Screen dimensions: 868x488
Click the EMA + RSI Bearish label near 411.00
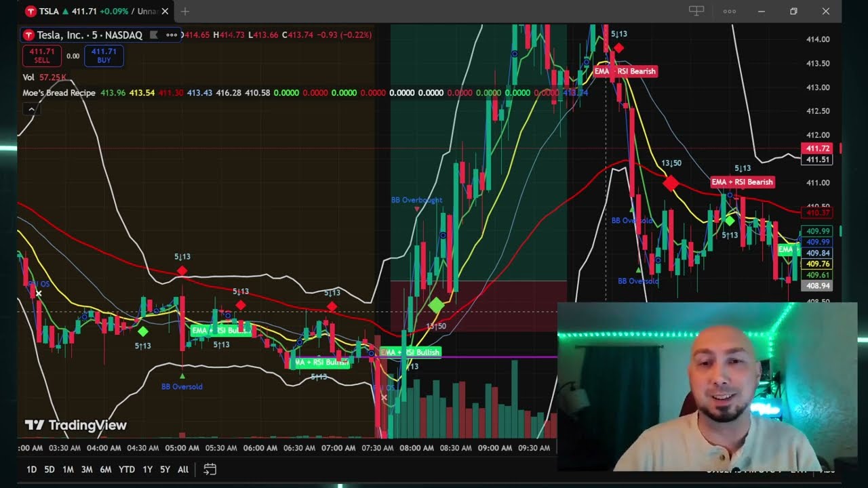click(742, 182)
